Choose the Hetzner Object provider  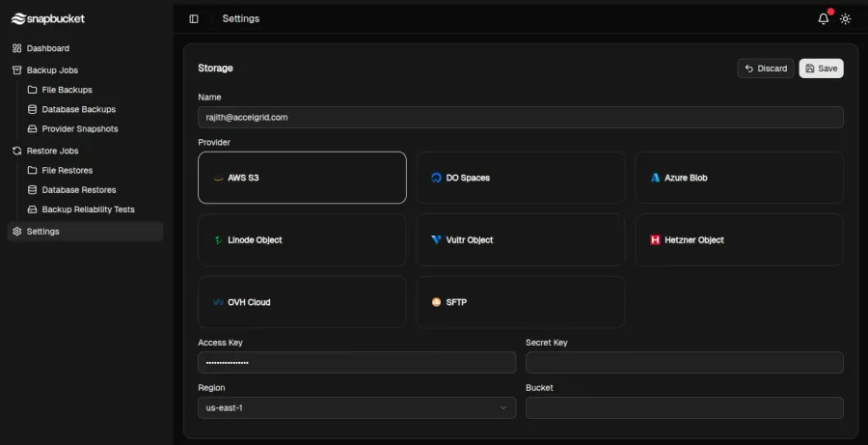pos(739,239)
